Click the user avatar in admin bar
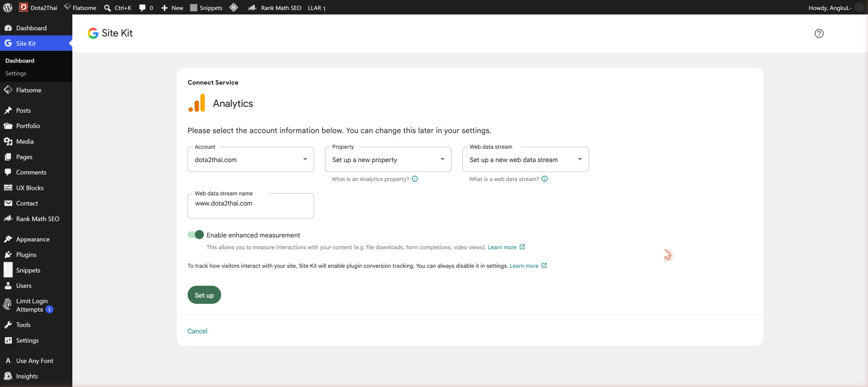 point(859,8)
